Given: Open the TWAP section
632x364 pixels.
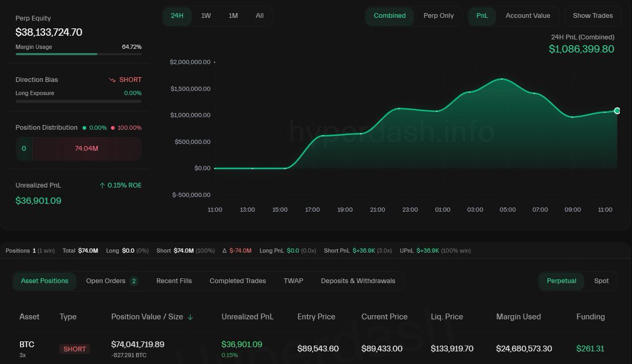Looking at the screenshot, I should [293, 281].
